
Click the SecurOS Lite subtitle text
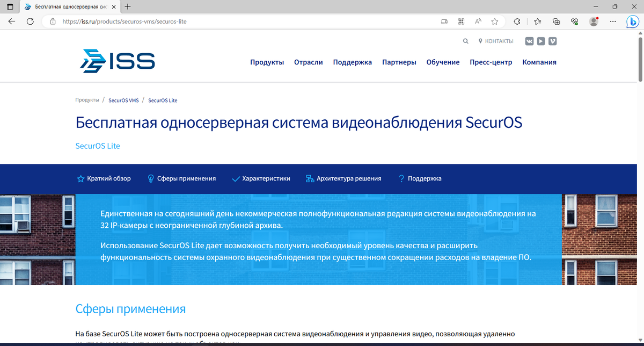(98, 146)
